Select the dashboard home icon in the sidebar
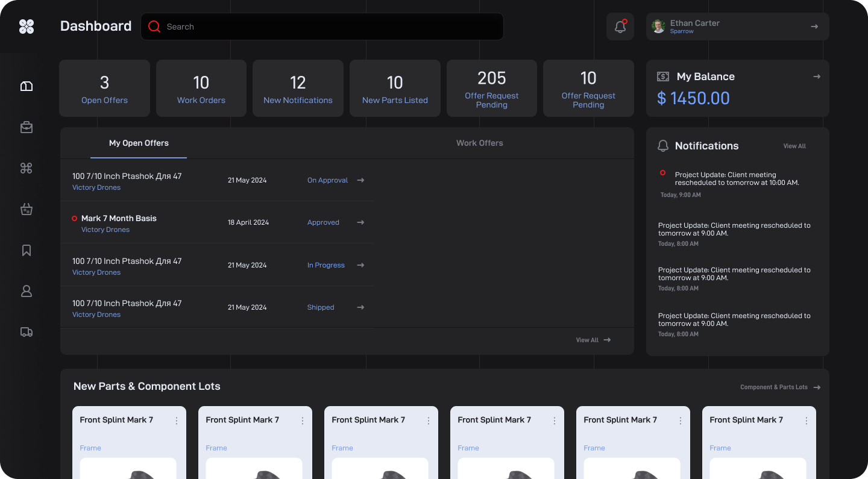This screenshot has width=868, height=479. [x=27, y=86]
